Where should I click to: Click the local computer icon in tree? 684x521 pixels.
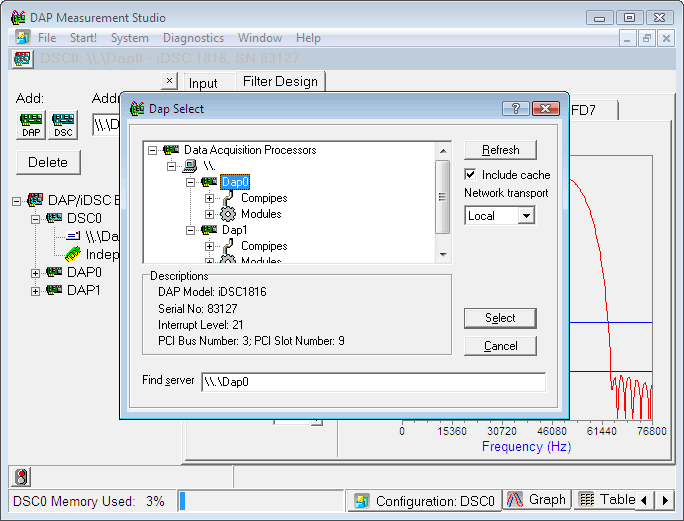tap(190, 165)
